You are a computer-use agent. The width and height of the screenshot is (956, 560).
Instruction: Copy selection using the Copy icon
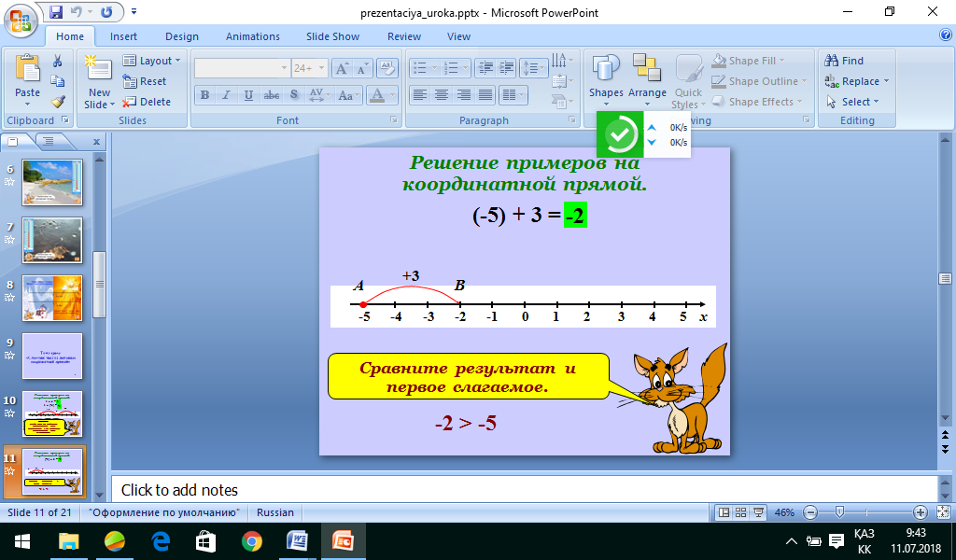click(58, 81)
